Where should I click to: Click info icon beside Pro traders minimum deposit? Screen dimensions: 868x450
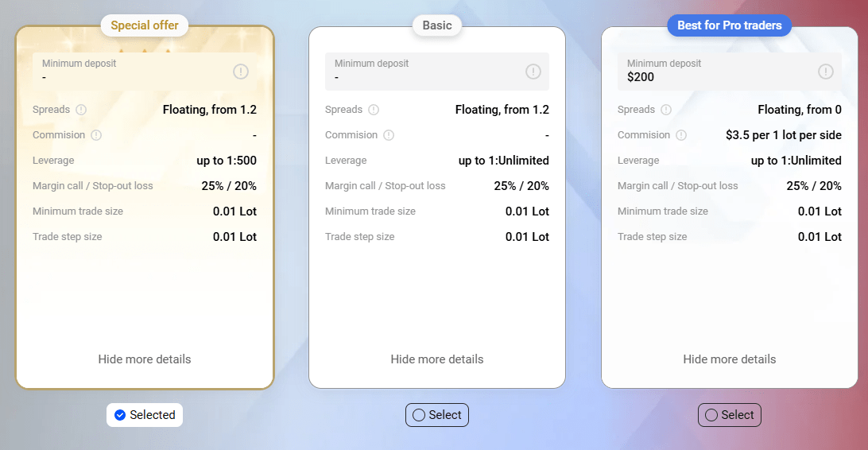826,72
